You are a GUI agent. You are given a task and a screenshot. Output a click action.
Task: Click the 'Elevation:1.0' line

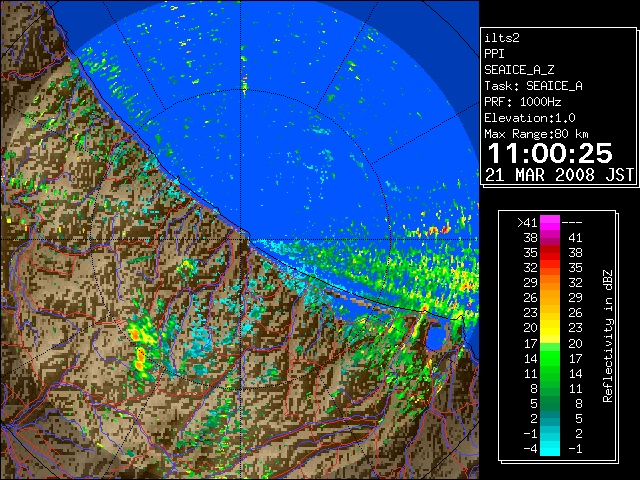(529, 118)
